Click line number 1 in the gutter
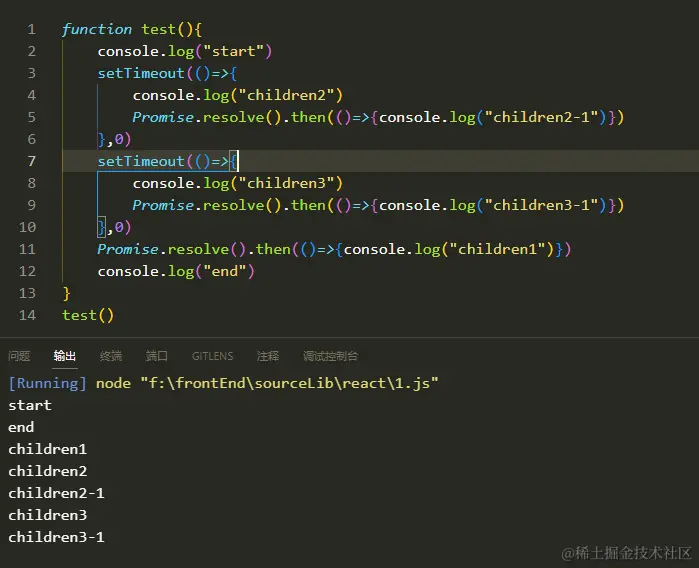 [31, 29]
